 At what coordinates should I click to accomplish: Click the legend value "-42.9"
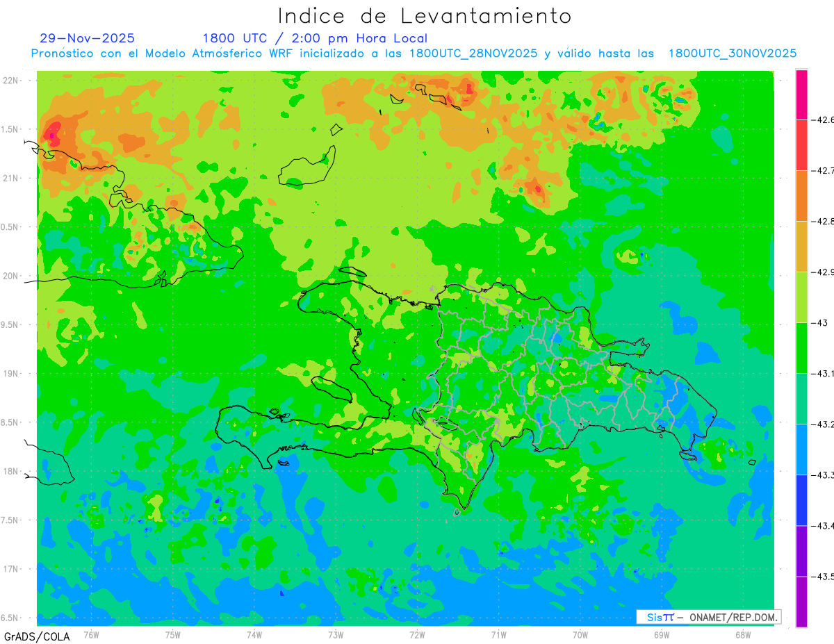tap(824, 272)
